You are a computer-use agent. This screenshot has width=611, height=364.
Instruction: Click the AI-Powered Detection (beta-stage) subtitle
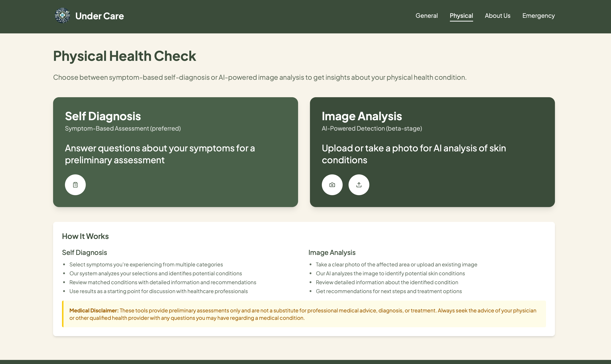[372, 129]
